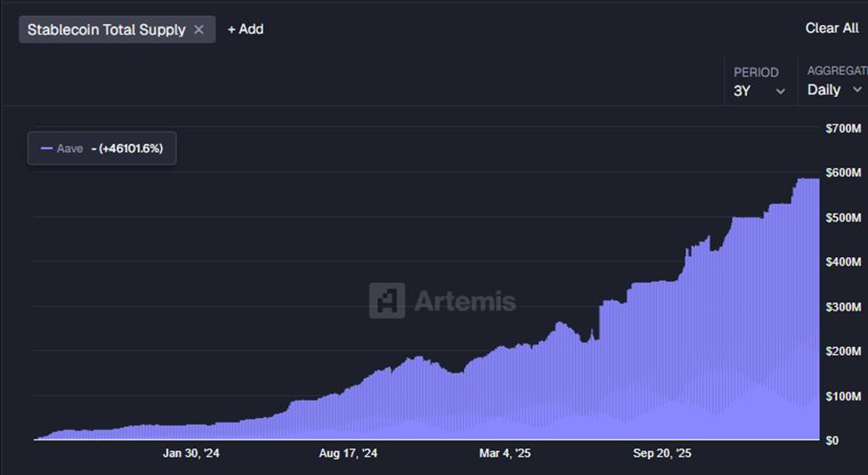Click the Jan 30, '24 date marker
Image resolution: width=868 pixels, height=475 pixels.
pyautogui.click(x=191, y=454)
